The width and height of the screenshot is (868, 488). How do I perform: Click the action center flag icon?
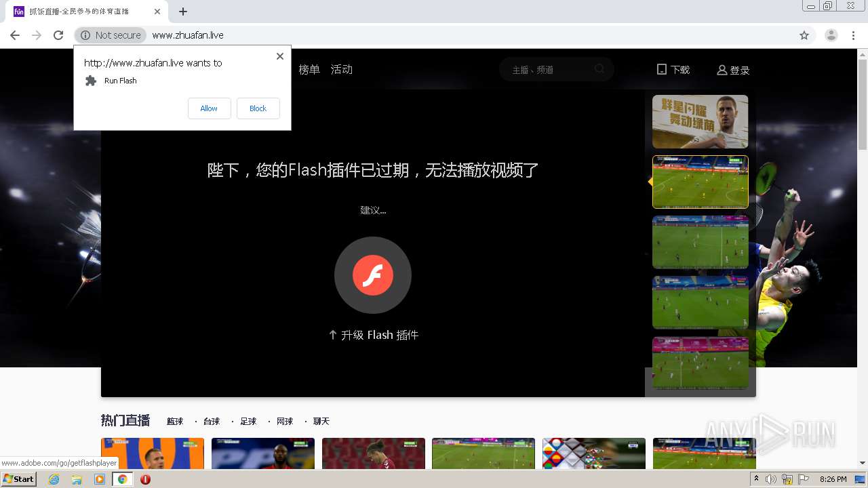(804, 479)
